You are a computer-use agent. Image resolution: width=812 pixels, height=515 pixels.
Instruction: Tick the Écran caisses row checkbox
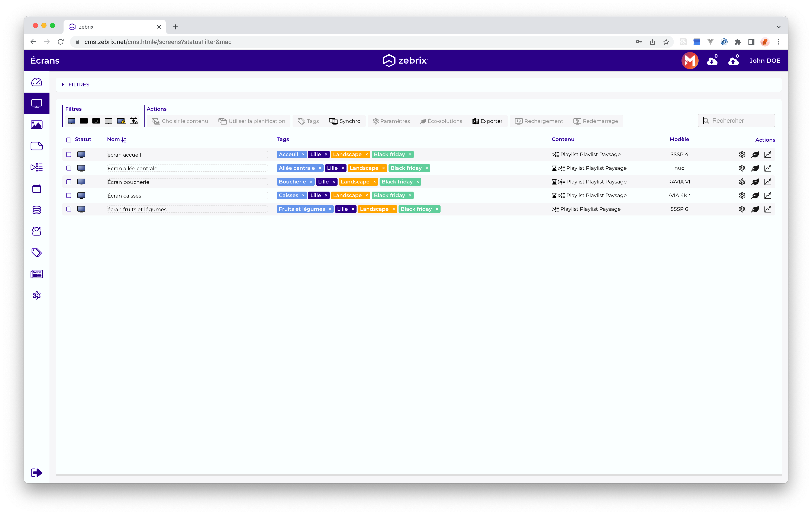click(x=69, y=195)
